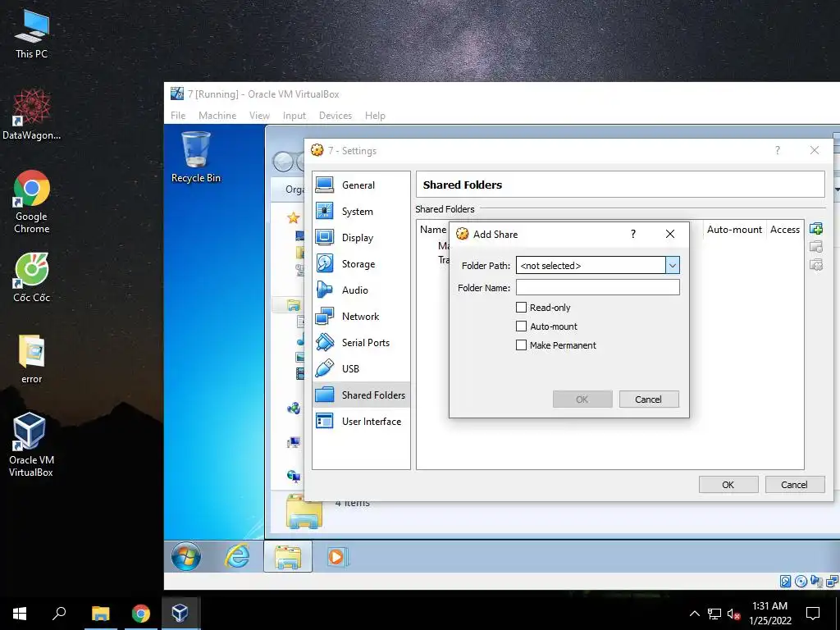Viewport: 840px width, 630px height.
Task: Click the remove shared folder icon
Action: pyautogui.click(x=816, y=265)
